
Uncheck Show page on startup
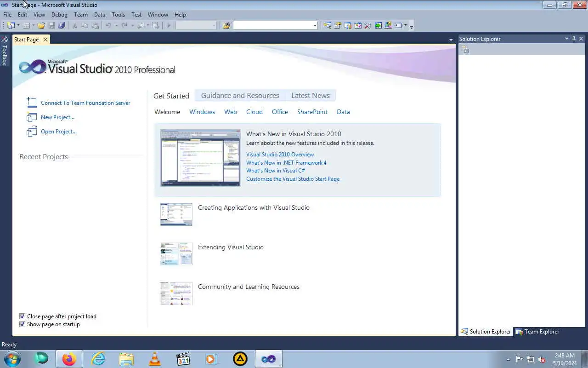click(22, 324)
